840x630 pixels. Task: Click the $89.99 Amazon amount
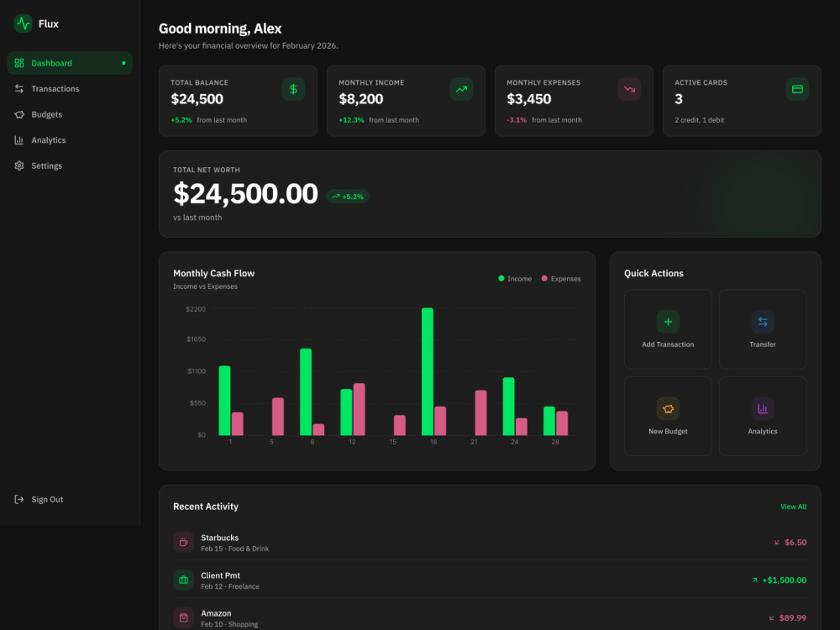click(792, 618)
